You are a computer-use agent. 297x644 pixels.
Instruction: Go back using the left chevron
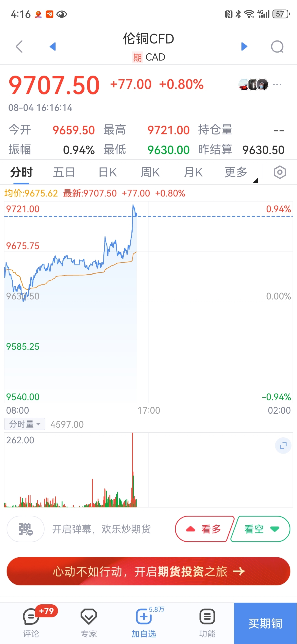tap(19, 47)
